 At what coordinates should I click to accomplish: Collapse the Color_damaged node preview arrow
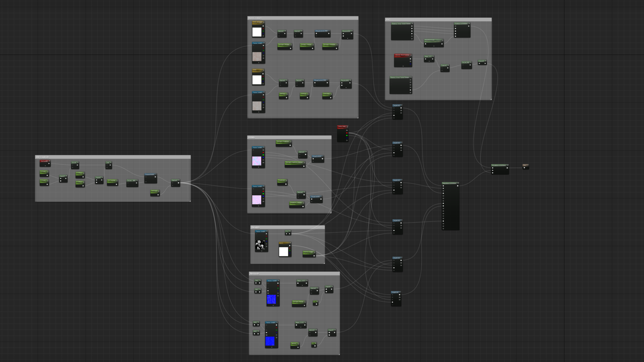(264, 23)
